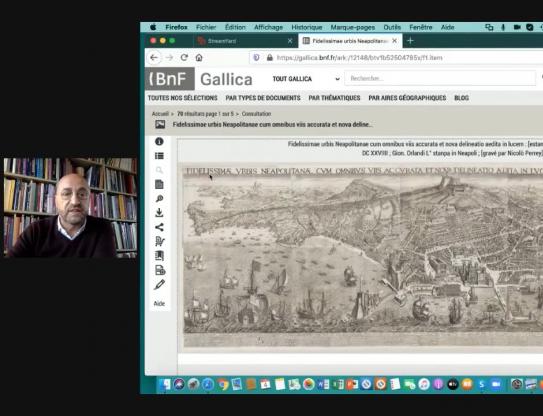Click the tracking protection shield in address bar
543x416 pixels.
[257, 57]
